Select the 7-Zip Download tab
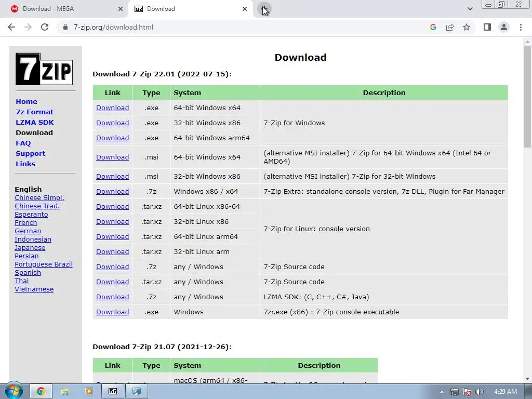 coord(191,9)
